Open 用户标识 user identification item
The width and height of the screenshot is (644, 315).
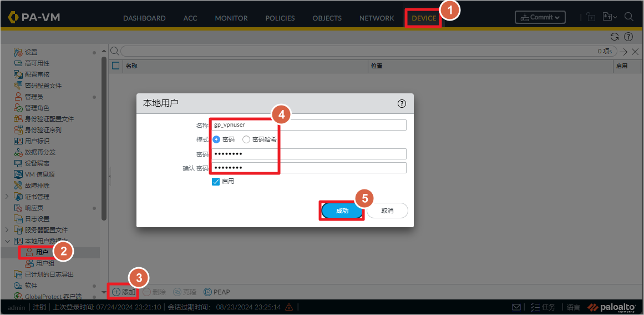pyautogui.click(x=37, y=141)
